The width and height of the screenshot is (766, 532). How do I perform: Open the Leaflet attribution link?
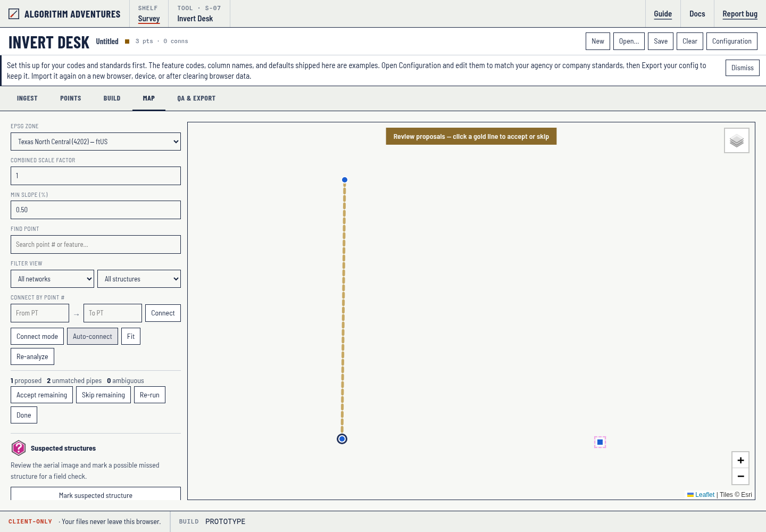705,495
